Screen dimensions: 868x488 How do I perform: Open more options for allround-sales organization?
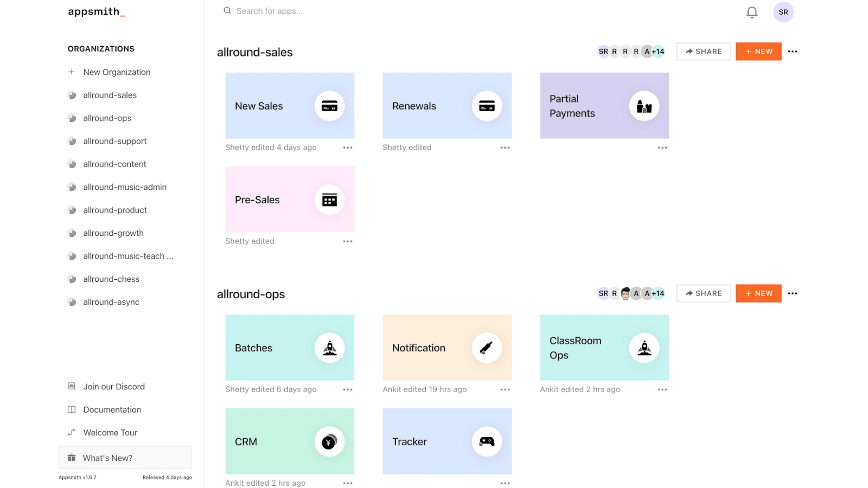793,52
